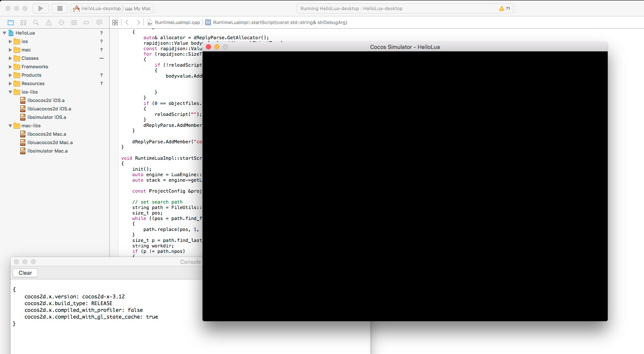Image resolution: width=644 pixels, height=354 pixels.
Task: Collapse the ios-libs folder
Action: [11, 92]
